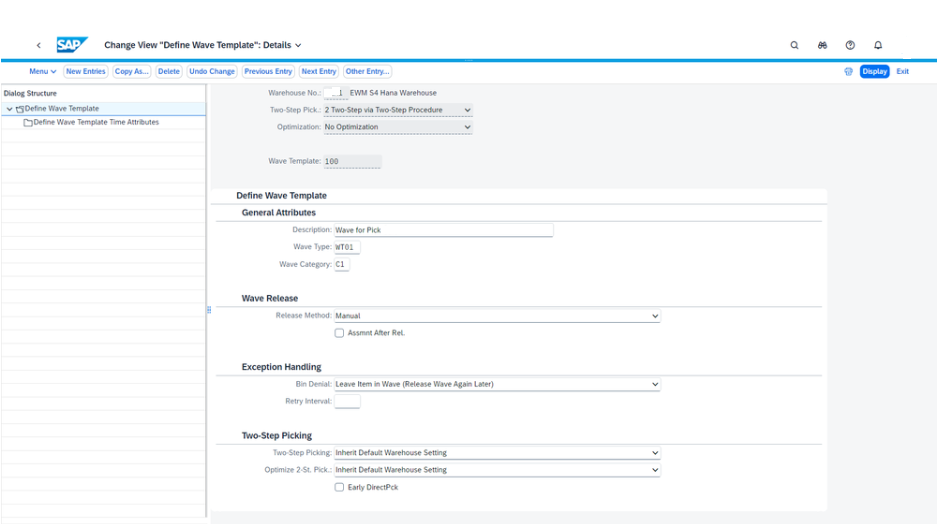Open the Two-Step Picking dropdown

tap(655, 453)
